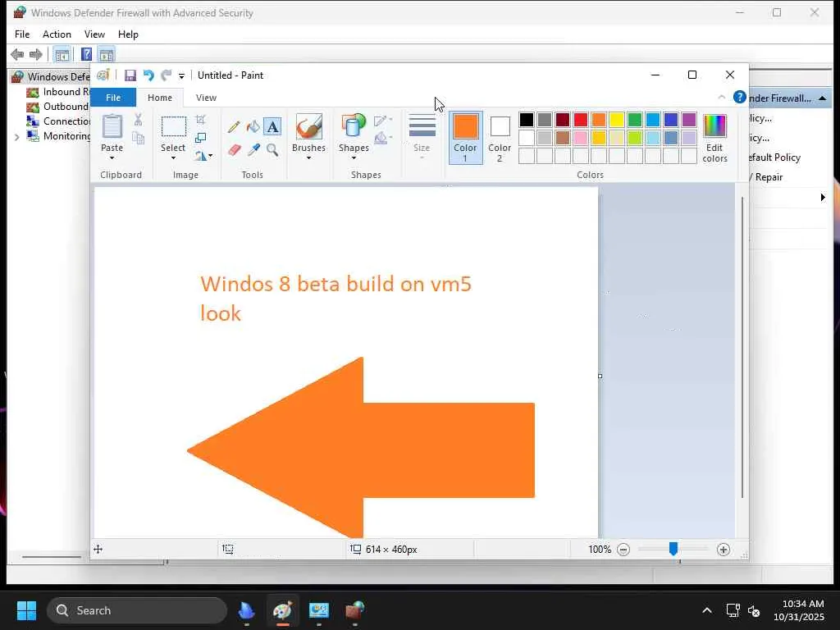Click the clock showing 10:34 AM
The image size is (840, 630).
coord(802,604)
